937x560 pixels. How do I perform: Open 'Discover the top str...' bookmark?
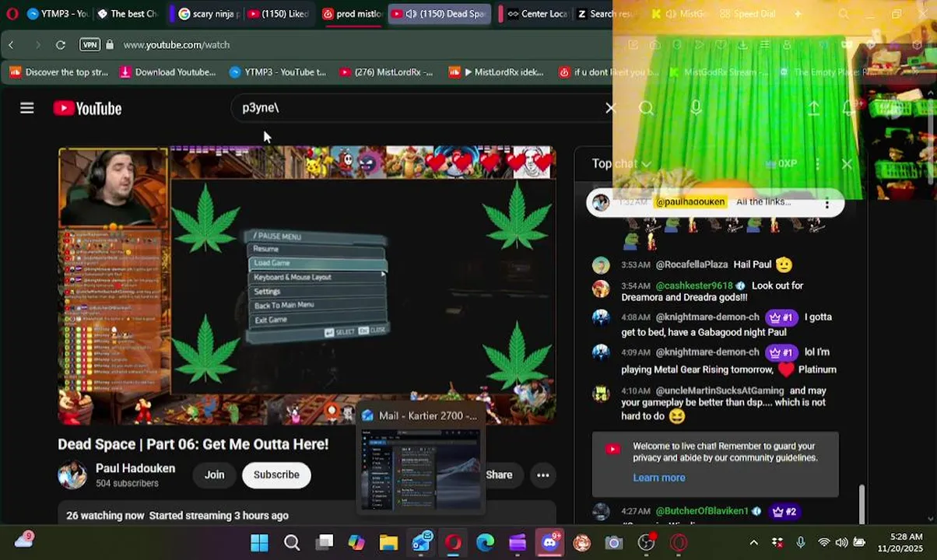tap(59, 72)
